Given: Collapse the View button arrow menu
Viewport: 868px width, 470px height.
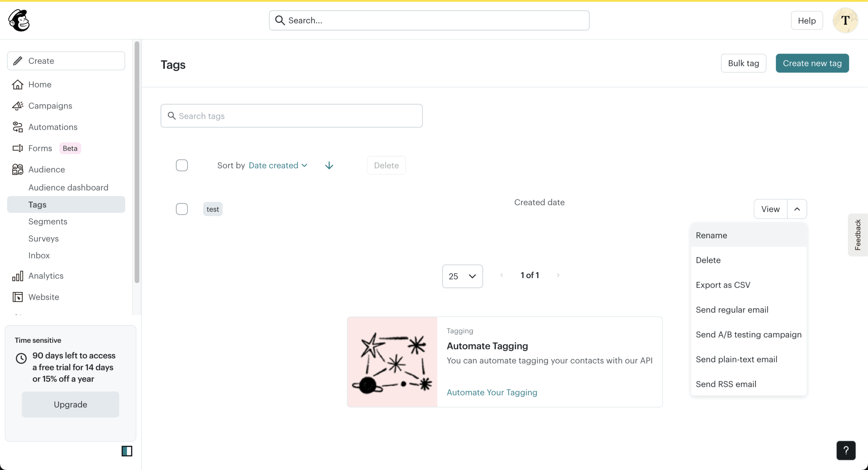Looking at the screenshot, I should (x=797, y=209).
